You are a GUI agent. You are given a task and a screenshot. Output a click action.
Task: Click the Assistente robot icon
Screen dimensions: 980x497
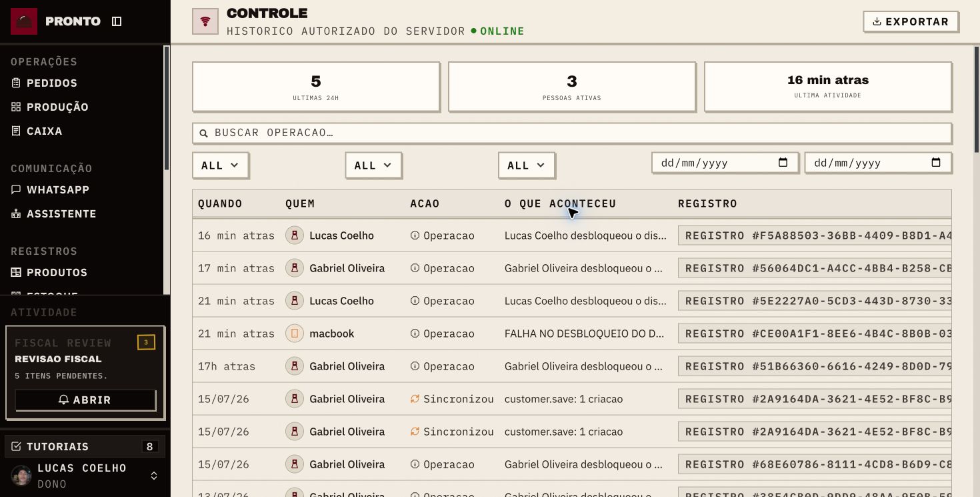(16, 213)
